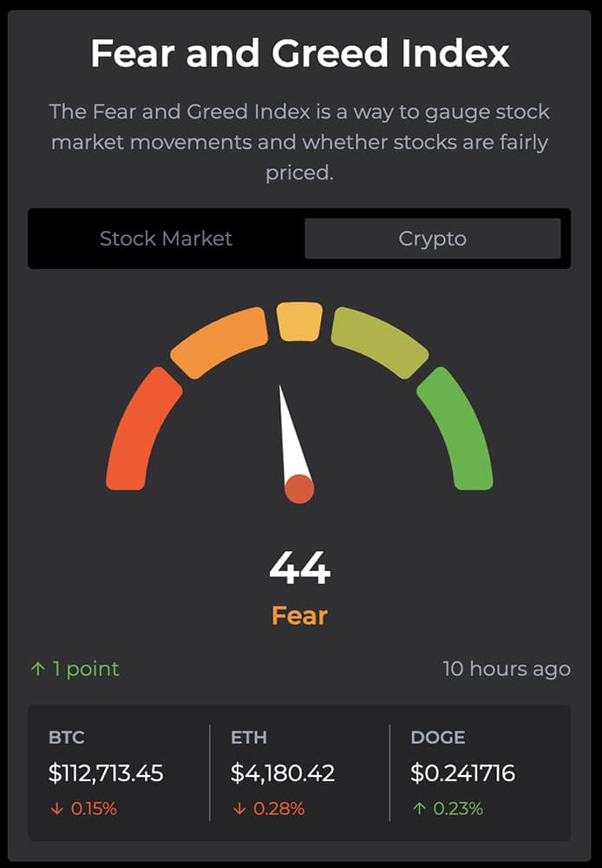Image resolution: width=602 pixels, height=868 pixels.
Task: Click the orange Fear label
Action: pyautogui.click(x=299, y=616)
